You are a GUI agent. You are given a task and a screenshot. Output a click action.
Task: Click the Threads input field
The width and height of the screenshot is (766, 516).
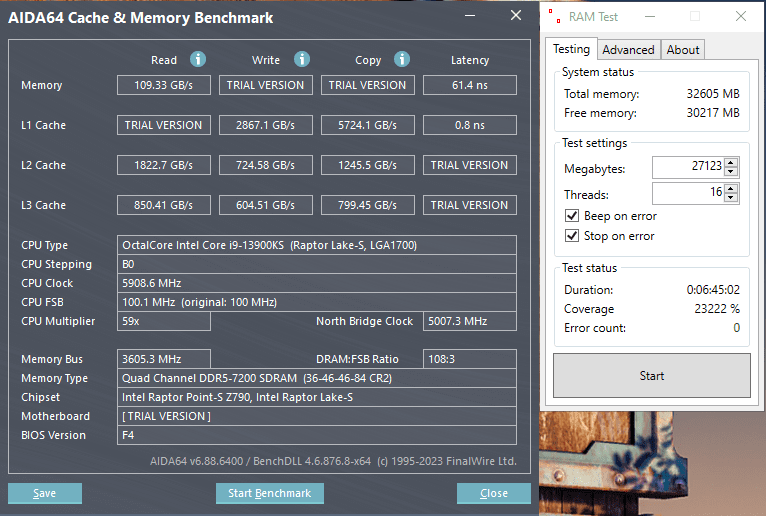(x=688, y=193)
